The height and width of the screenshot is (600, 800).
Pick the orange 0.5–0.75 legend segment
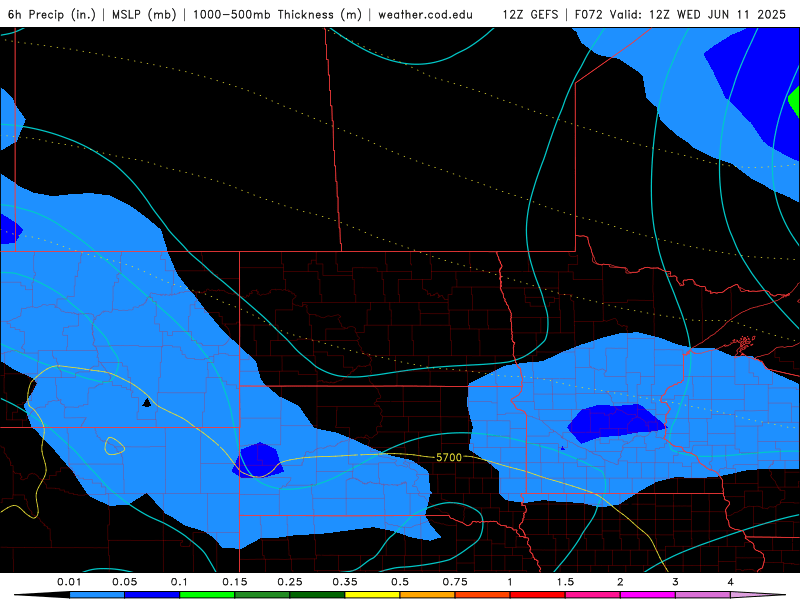coord(428,595)
